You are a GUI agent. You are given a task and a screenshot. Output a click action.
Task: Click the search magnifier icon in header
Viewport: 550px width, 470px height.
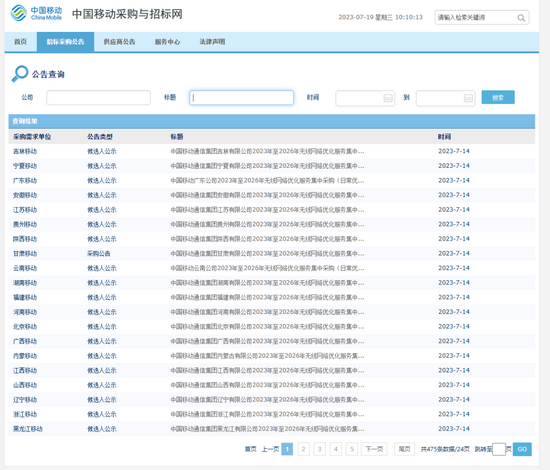pyautogui.click(x=521, y=18)
